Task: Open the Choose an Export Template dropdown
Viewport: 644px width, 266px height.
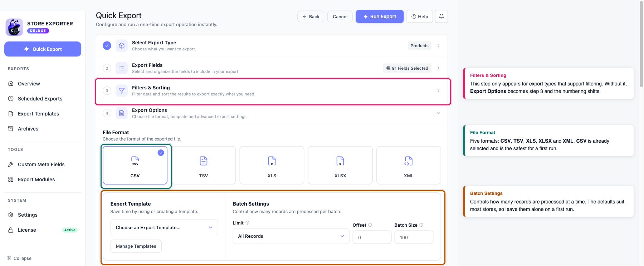Action: click(x=164, y=227)
